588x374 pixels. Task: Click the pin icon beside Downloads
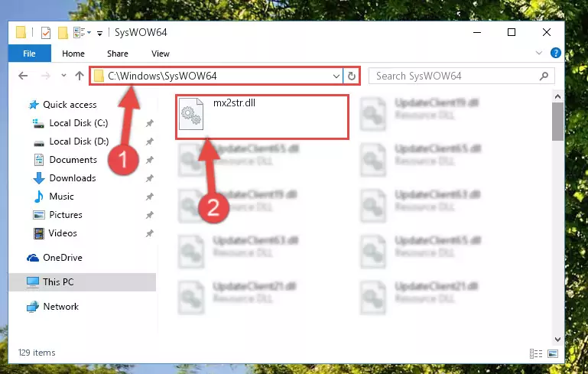(x=150, y=178)
